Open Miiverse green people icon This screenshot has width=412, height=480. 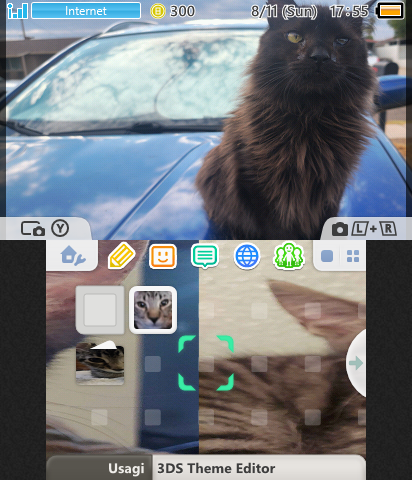(x=289, y=256)
